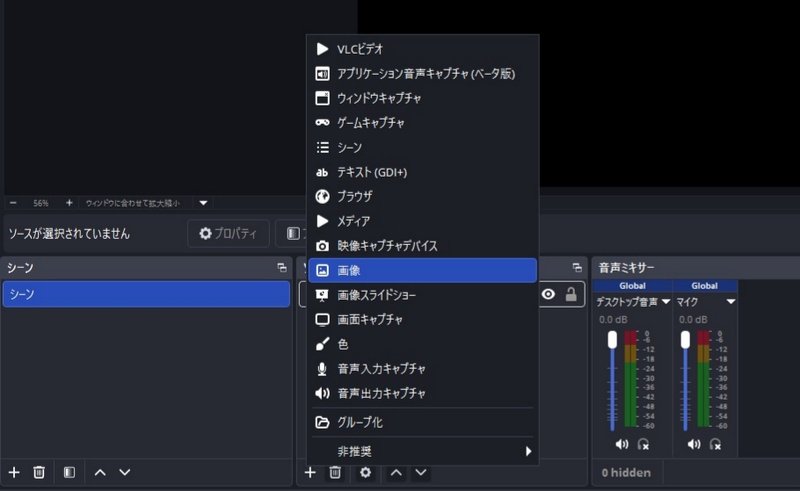Open デスクトップ音声 options dropdown

(x=666, y=302)
